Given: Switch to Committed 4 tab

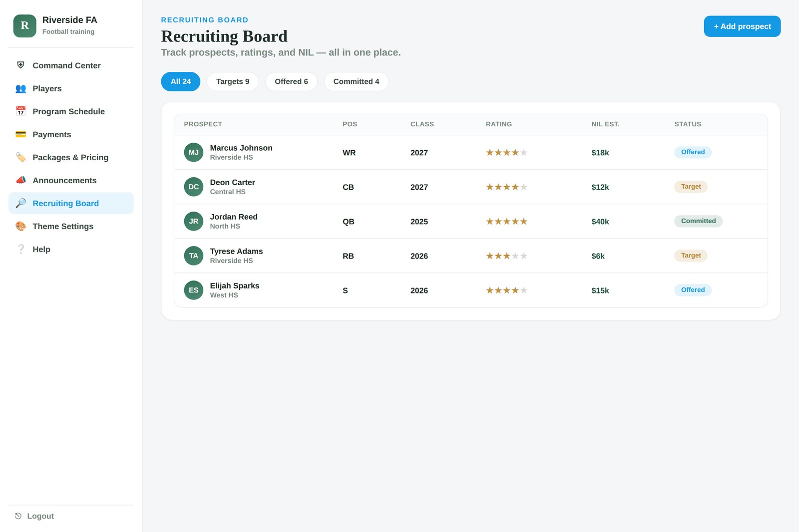Looking at the screenshot, I should 357,81.
